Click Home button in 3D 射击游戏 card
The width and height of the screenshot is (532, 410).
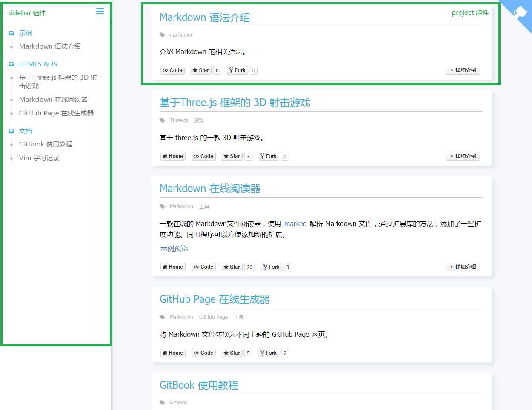pos(173,156)
